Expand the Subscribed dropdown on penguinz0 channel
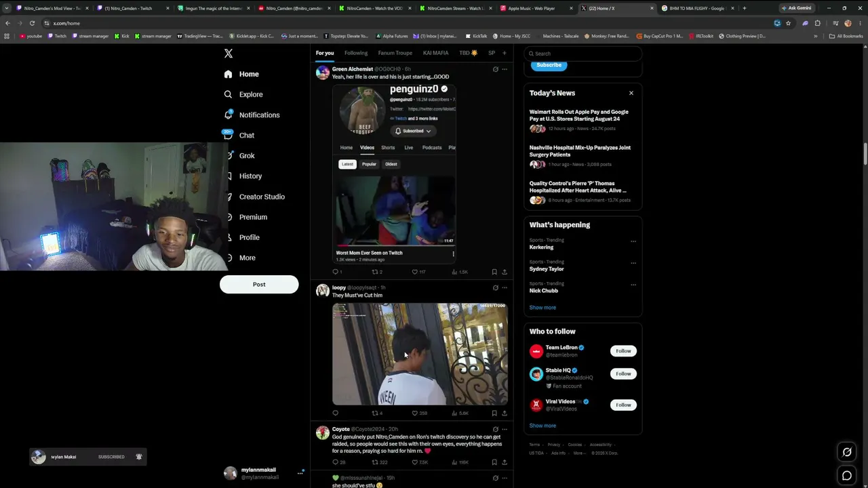The height and width of the screenshot is (488, 868). click(x=412, y=131)
